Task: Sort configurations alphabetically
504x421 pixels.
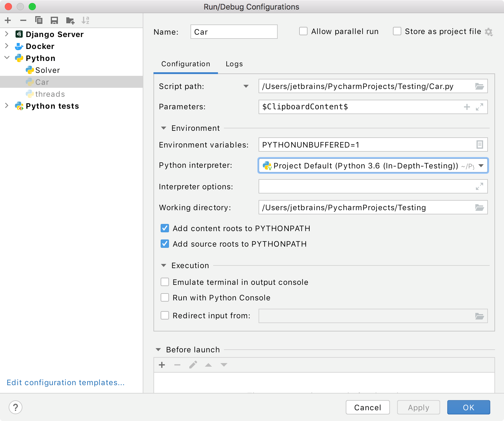Action: point(86,20)
